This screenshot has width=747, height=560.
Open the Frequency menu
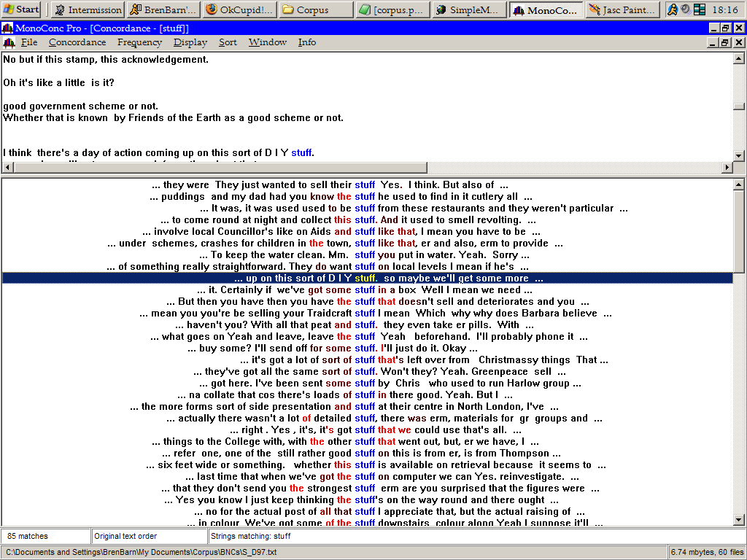(x=139, y=42)
